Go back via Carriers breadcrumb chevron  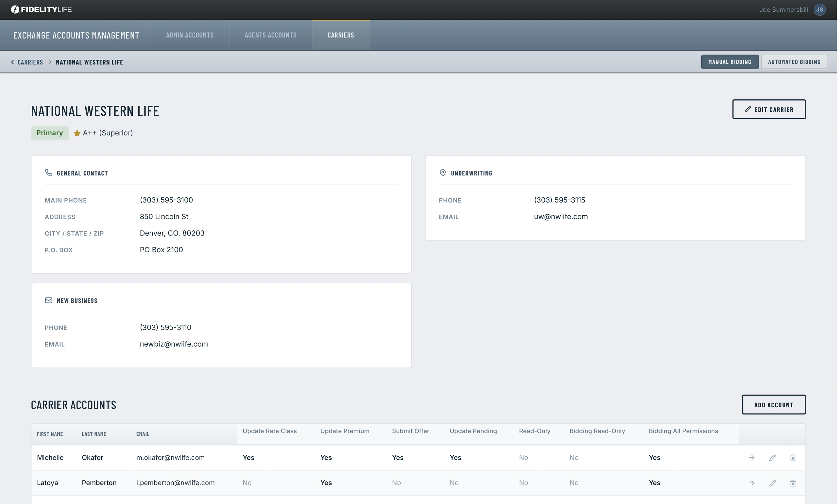point(12,62)
